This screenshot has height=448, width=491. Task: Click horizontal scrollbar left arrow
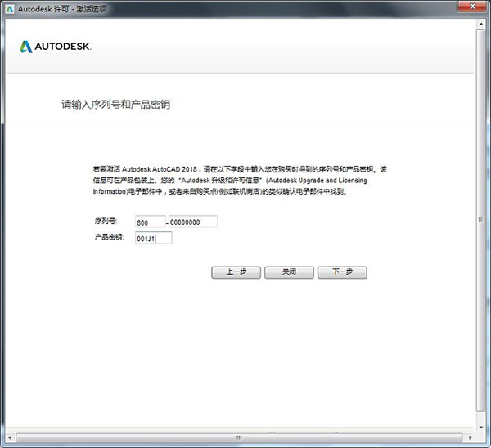(10, 437)
